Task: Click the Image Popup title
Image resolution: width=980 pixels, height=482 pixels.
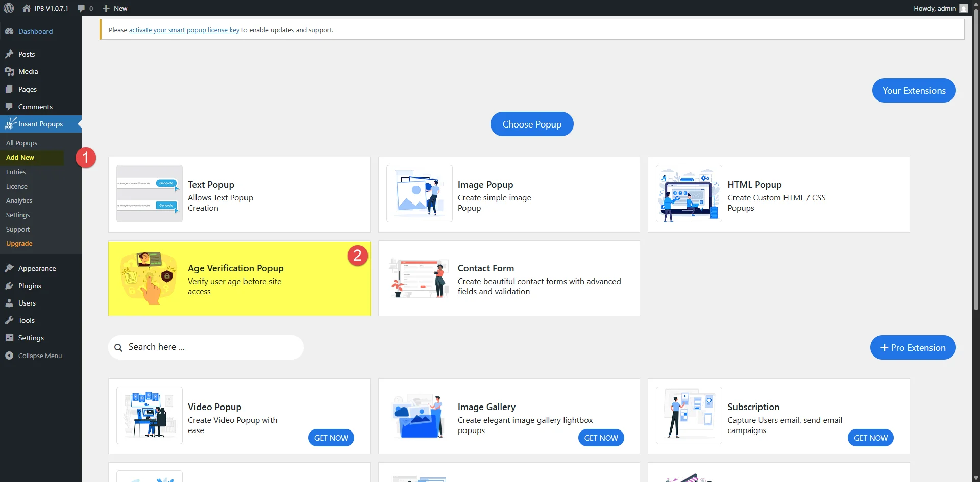Action: 485,185
